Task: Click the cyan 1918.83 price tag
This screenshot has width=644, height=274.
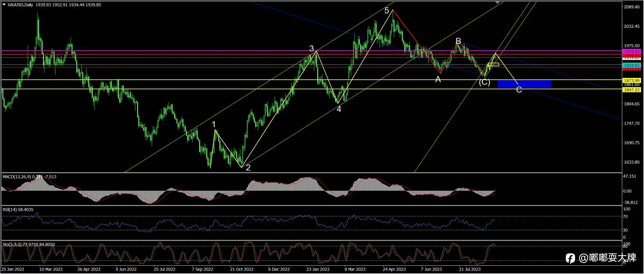Action: (x=631, y=65)
